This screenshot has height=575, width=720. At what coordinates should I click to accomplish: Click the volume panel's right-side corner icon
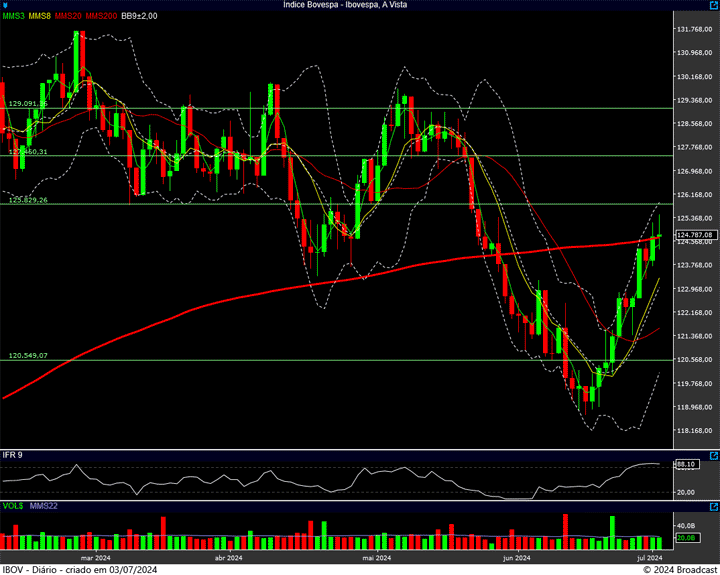[712, 508]
